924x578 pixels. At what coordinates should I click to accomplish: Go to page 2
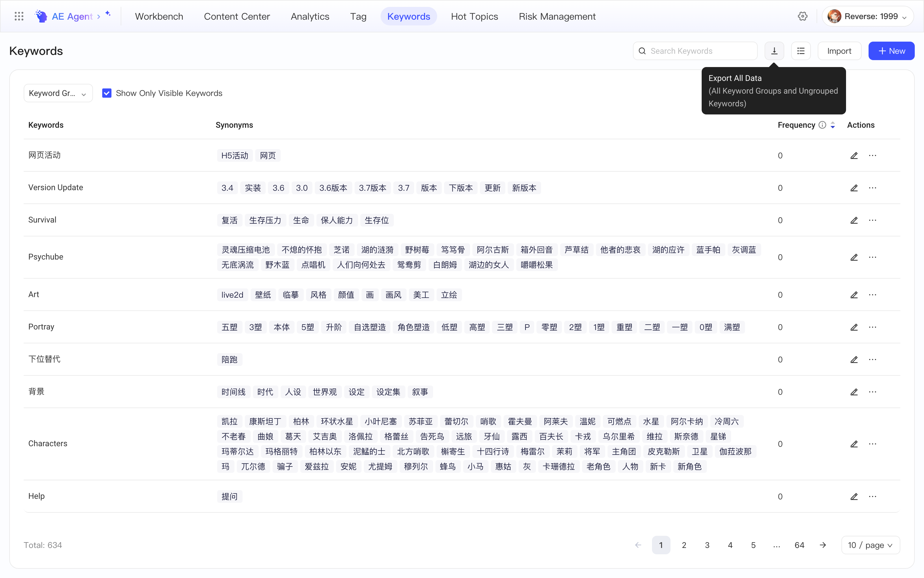pos(684,545)
